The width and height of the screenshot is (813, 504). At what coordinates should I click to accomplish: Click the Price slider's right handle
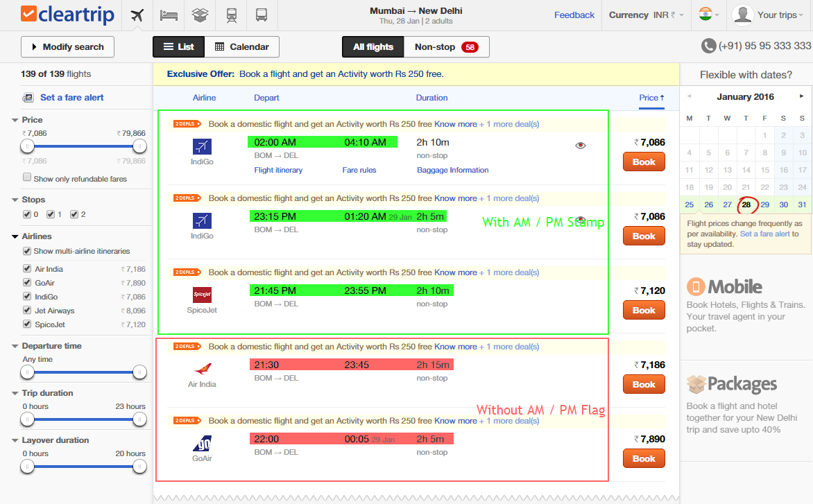pos(139,146)
